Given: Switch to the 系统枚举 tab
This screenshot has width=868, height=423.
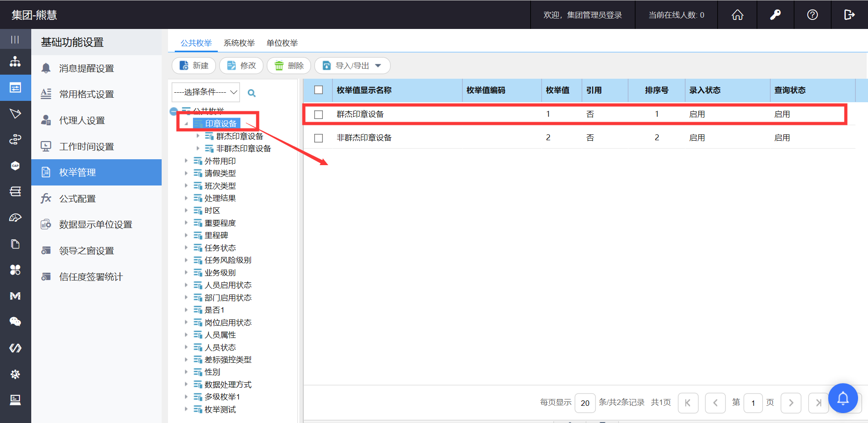Looking at the screenshot, I should click(x=239, y=43).
